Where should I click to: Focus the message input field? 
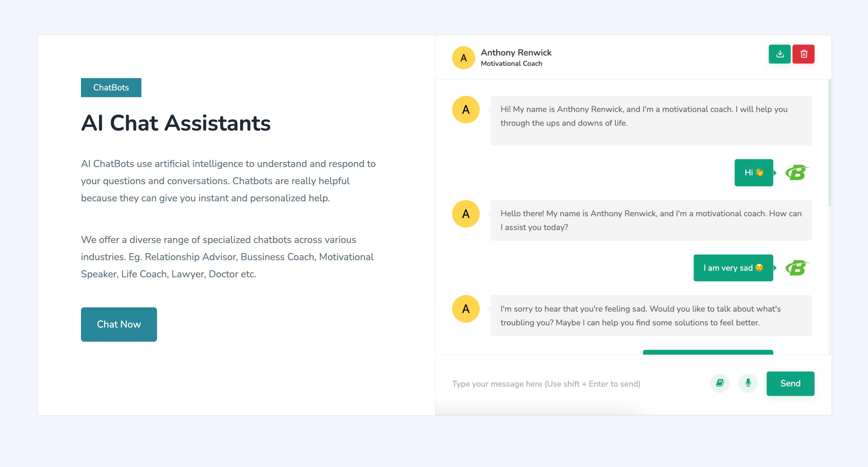click(573, 384)
